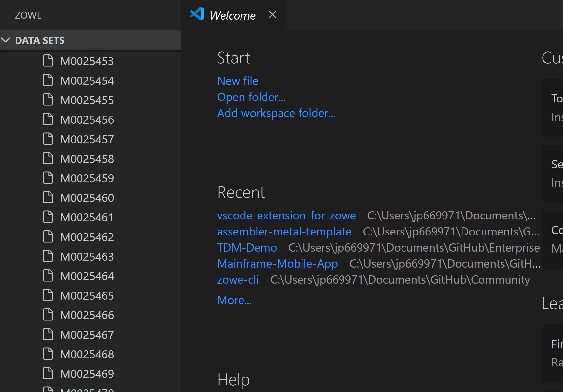Open the M0025454 data set

tap(87, 80)
